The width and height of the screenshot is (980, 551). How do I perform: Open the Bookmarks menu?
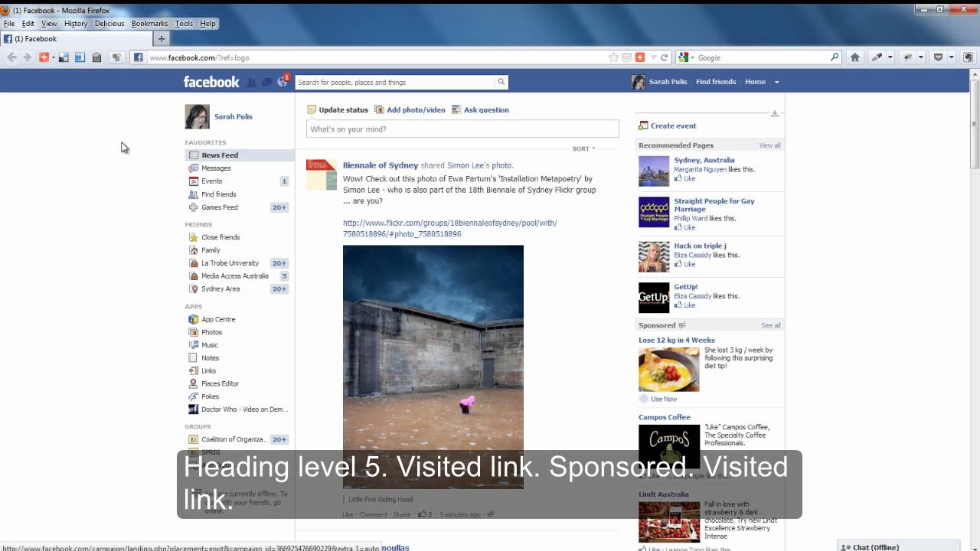point(149,24)
